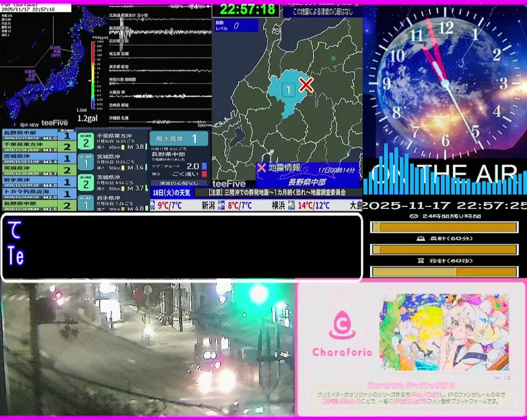Click the 三陸沖での群発地震 news ticker
The height and width of the screenshot is (420, 527).
tap(277, 192)
